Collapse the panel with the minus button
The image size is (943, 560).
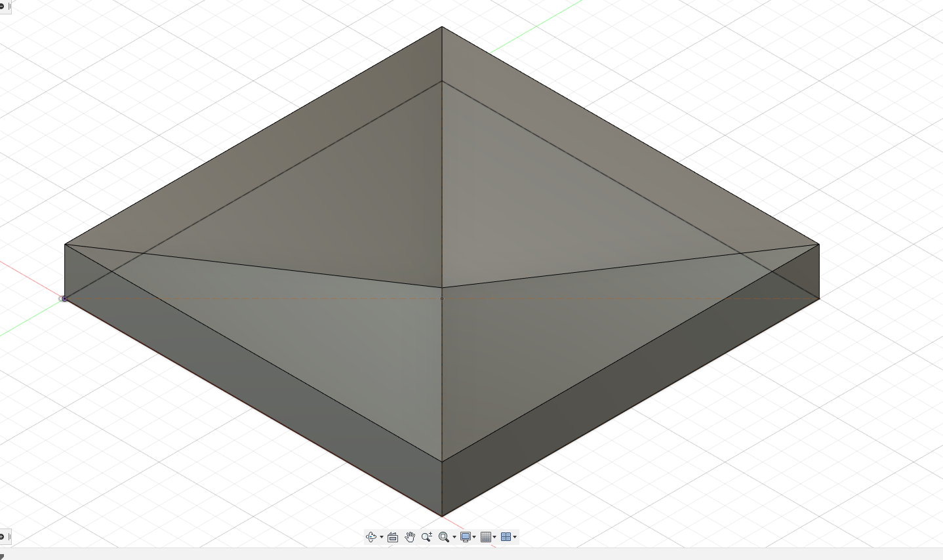[3, 6]
